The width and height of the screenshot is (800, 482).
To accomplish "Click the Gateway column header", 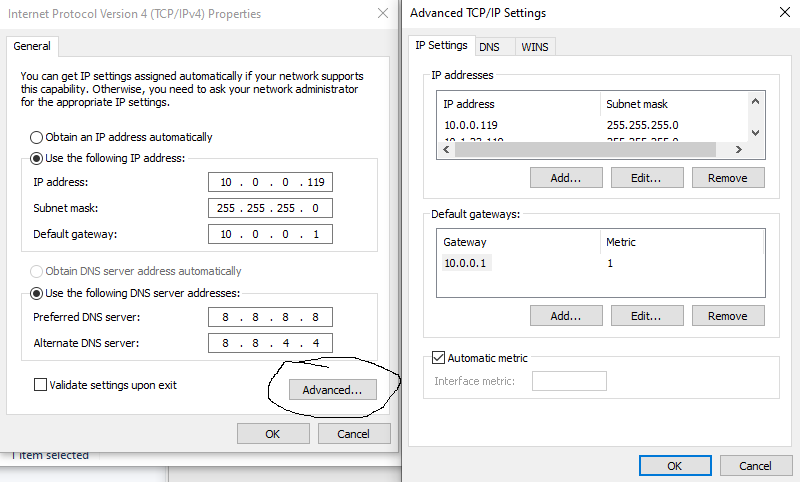I will point(519,242).
